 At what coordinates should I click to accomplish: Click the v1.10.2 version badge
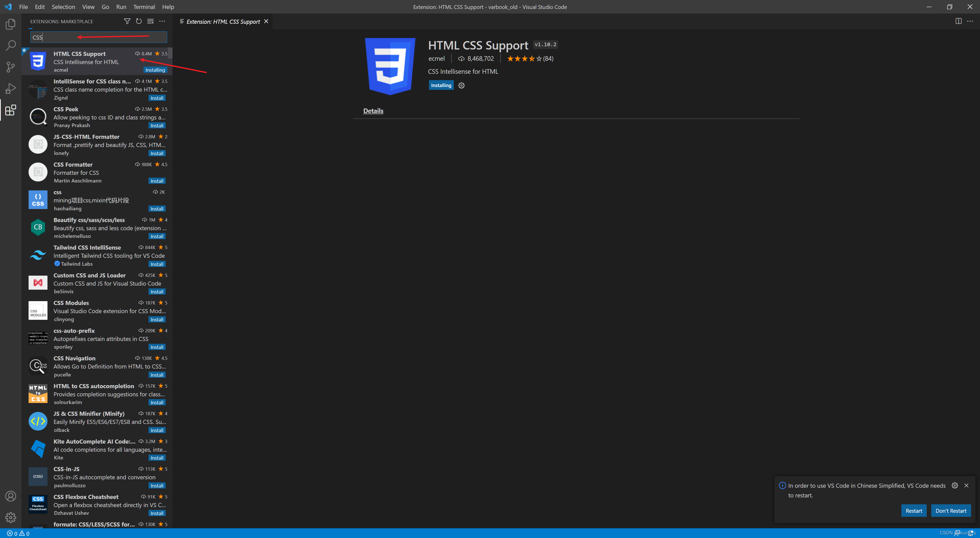click(x=545, y=44)
